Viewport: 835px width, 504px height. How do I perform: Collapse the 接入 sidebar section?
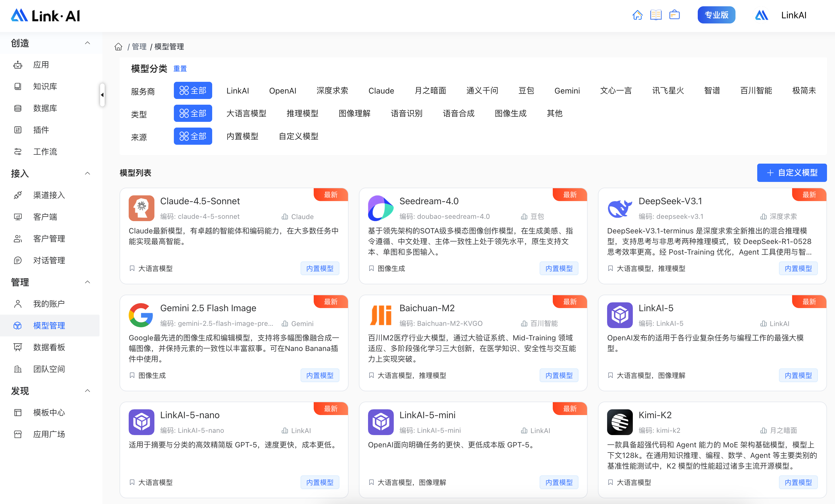point(88,174)
